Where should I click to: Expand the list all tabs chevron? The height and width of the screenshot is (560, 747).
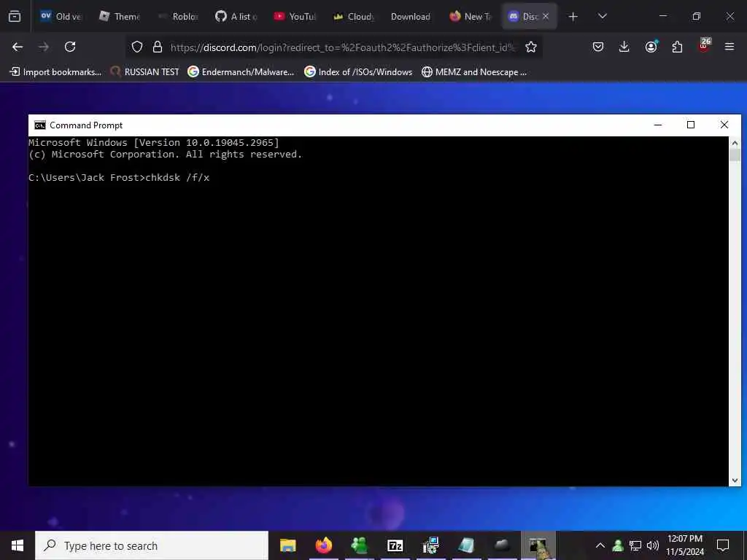tap(602, 16)
